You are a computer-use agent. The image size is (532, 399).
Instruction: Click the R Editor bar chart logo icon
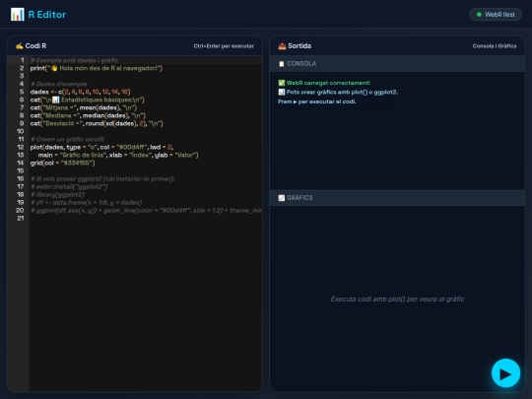(18, 15)
